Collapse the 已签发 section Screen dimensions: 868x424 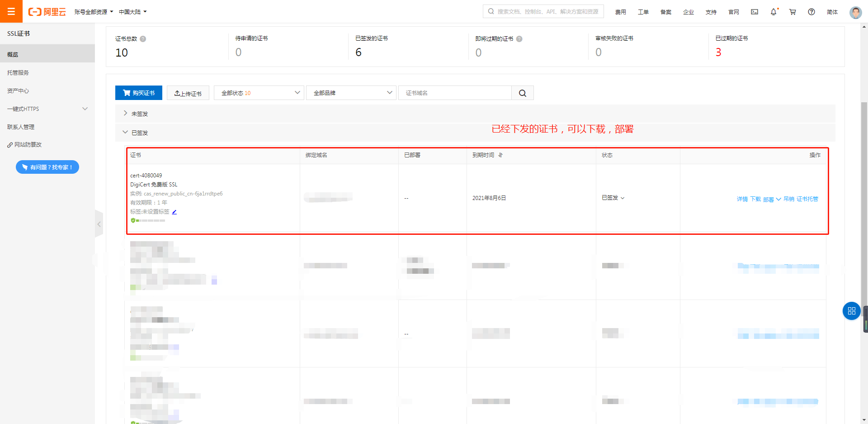click(x=126, y=133)
